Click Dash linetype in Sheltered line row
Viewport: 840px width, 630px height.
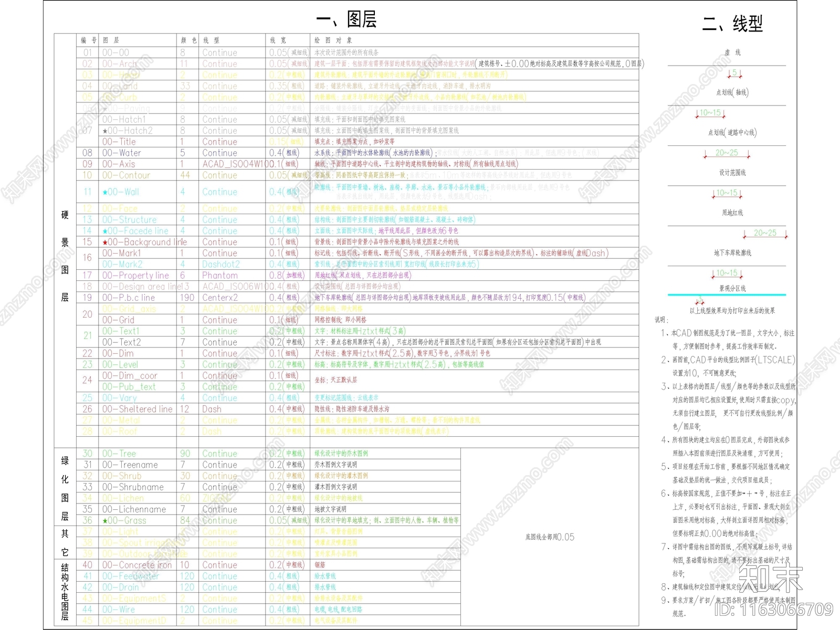click(212, 409)
